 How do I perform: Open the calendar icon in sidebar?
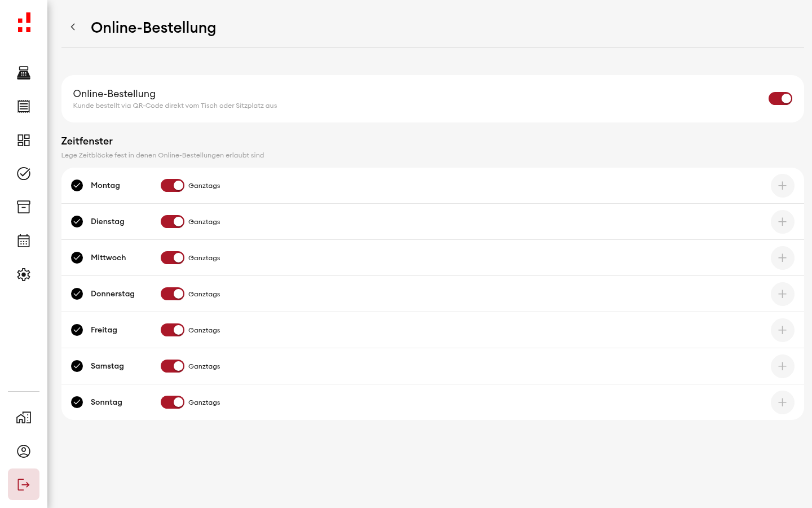click(24, 241)
